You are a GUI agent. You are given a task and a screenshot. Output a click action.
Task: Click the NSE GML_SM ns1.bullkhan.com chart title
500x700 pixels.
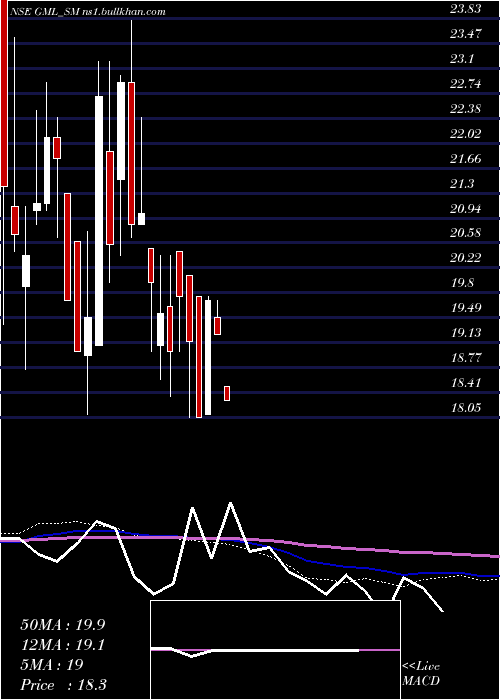87,11
